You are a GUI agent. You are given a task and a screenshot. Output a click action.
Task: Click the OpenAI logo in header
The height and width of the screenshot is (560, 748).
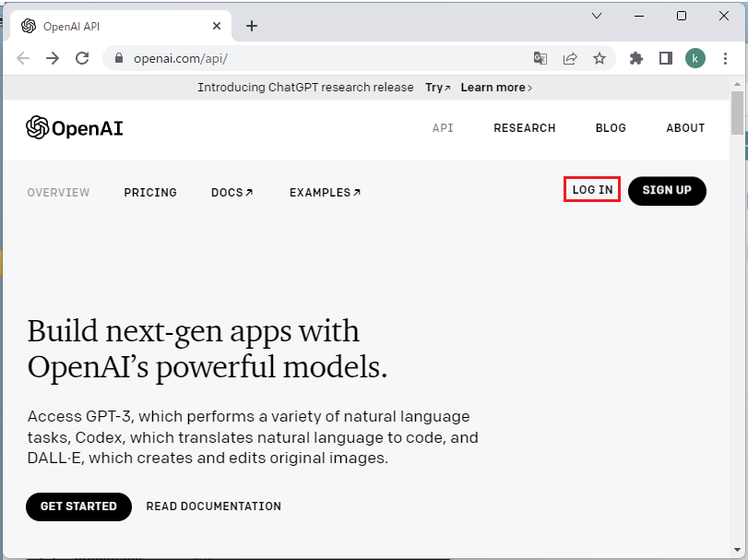pyautogui.click(x=75, y=128)
